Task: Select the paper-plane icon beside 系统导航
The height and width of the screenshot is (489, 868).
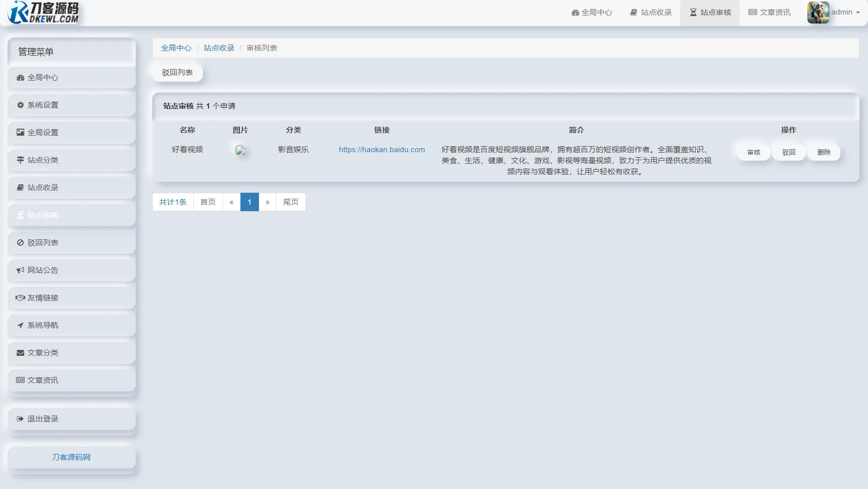Action: click(x=20, y=325)
